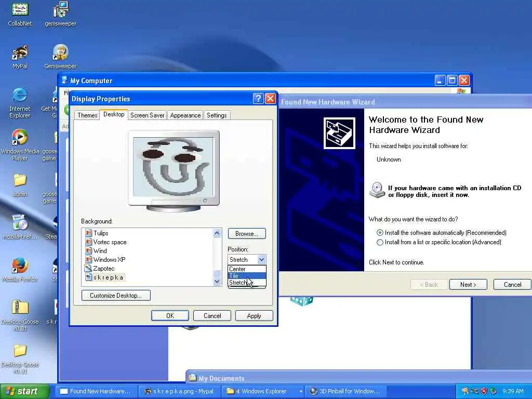Click the security shield tray icon
The width and height of the screenshot is (532, 399).
click(x=484, y=391)
